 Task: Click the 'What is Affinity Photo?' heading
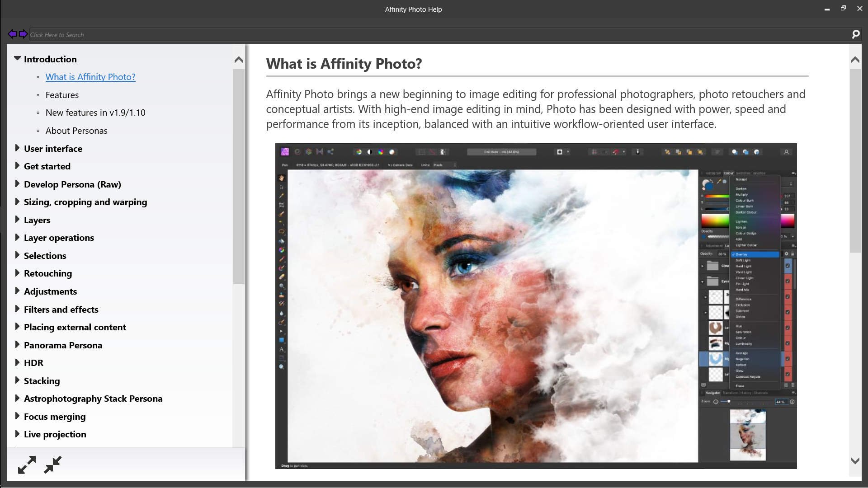(344, 64)
